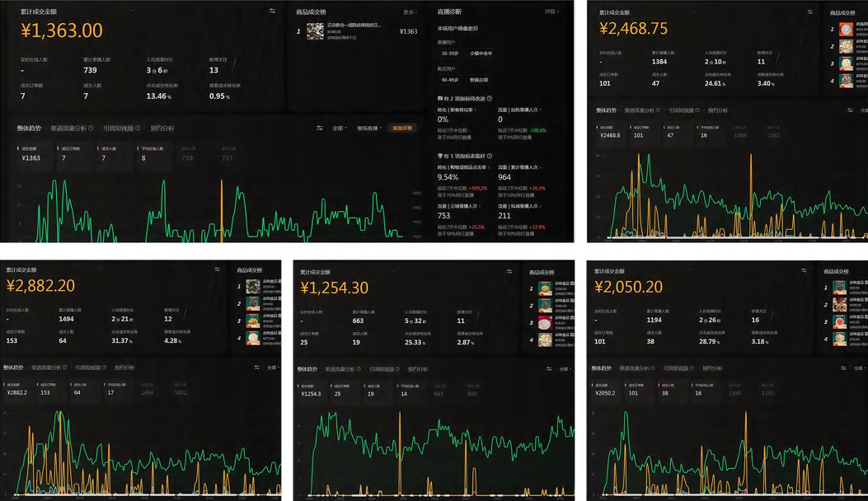Click help icon next to 有5项指标表现好
Image resolution: width=868 pixels, height=501 pixels.
(490, 156)
